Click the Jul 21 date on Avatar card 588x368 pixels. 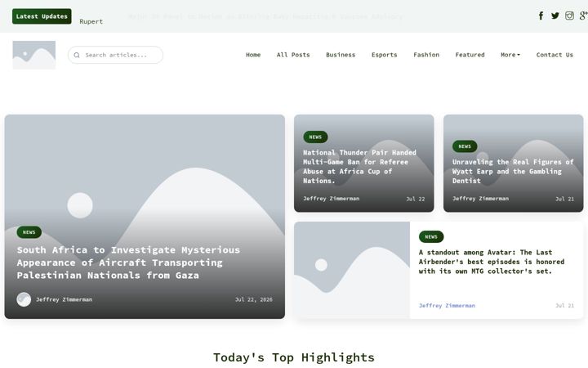(565, 306)
